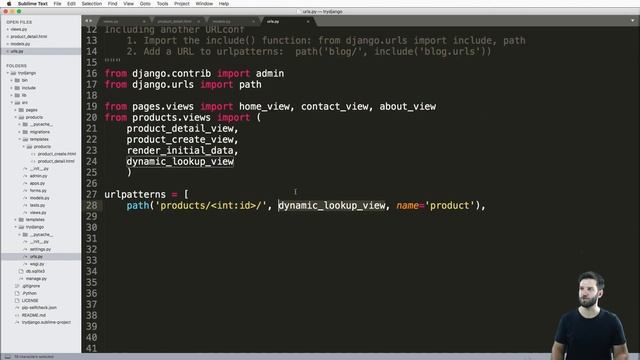
Task: Click 'contact_view' on line 19
Action: (335, 107)
